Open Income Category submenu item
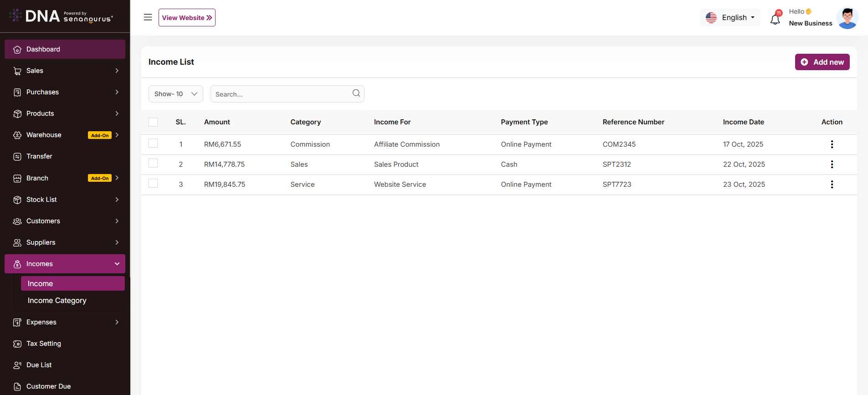Screen dimensions: 868x395 coord(57,301)
